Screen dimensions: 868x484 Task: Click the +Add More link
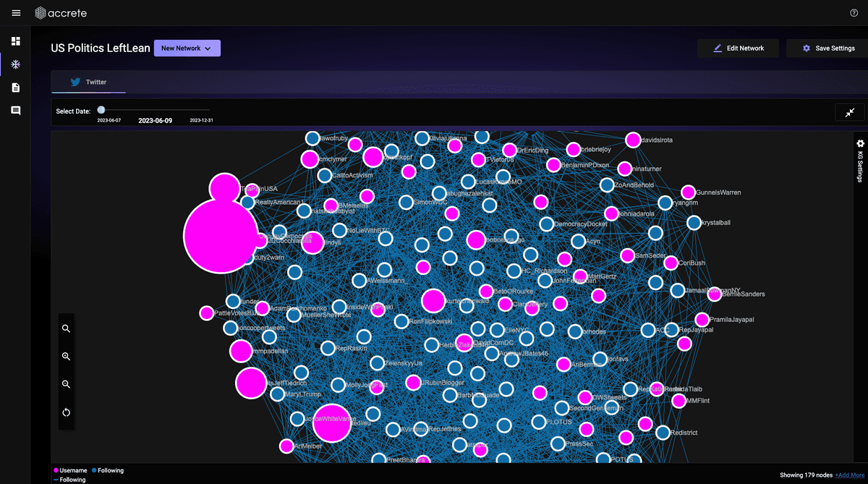[849, 475]
